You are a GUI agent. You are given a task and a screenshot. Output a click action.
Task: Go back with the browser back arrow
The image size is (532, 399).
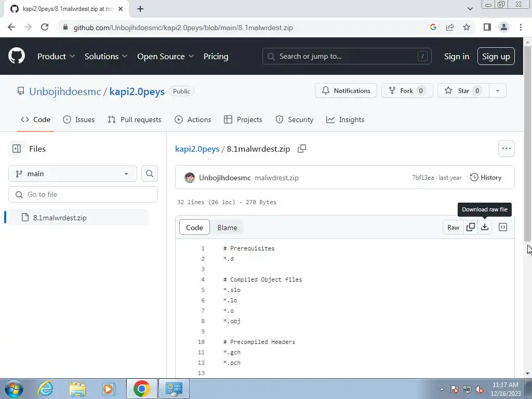11,28
